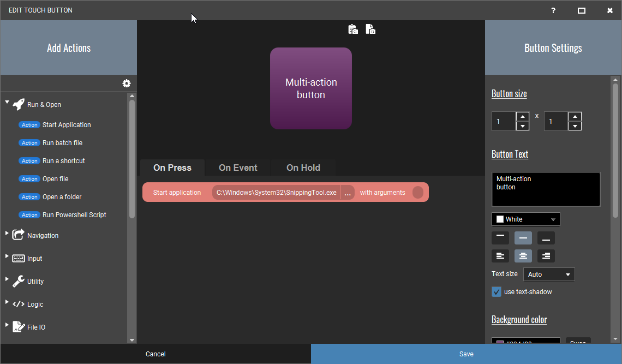Viewport: 622px width, 364px height.
Task: Select center horizontal text alignment
Action: [523, 256]
